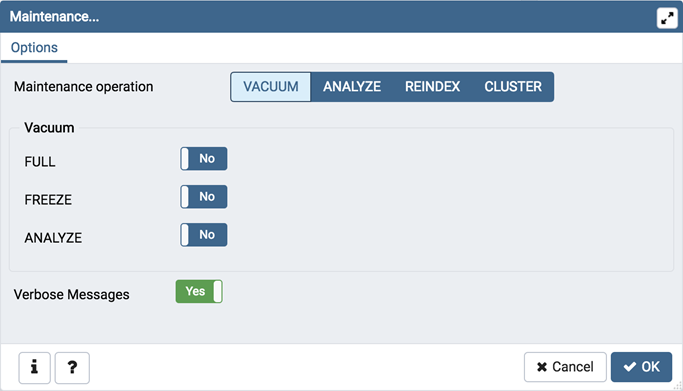
Task: Choose the REINDEX operation
Action: point(433,87)
